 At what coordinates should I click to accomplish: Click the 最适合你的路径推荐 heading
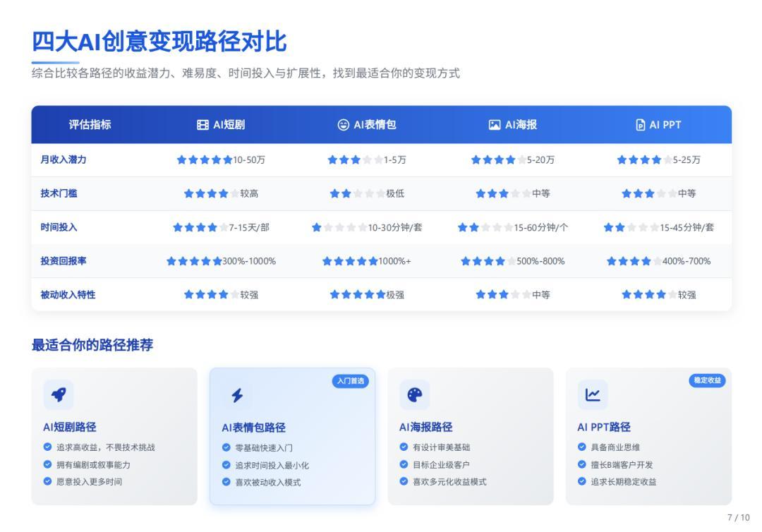click(92, 346)
